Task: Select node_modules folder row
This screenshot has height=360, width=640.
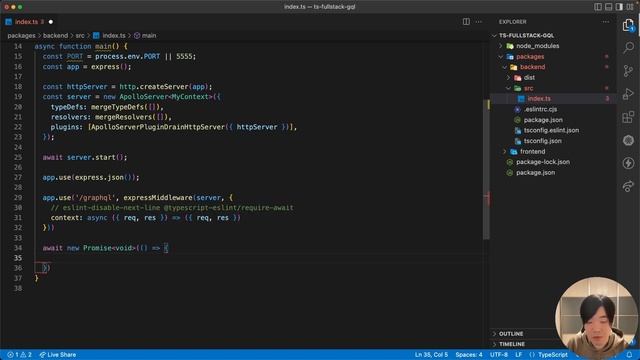Action: 553,46
